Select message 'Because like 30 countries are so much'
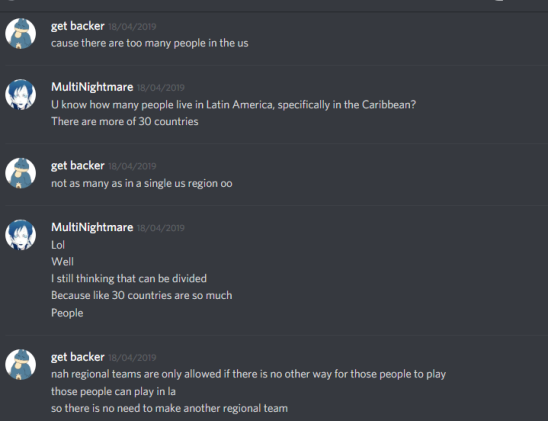The height and width of the screenshot is (421, 548). click(x=142, y=296)
